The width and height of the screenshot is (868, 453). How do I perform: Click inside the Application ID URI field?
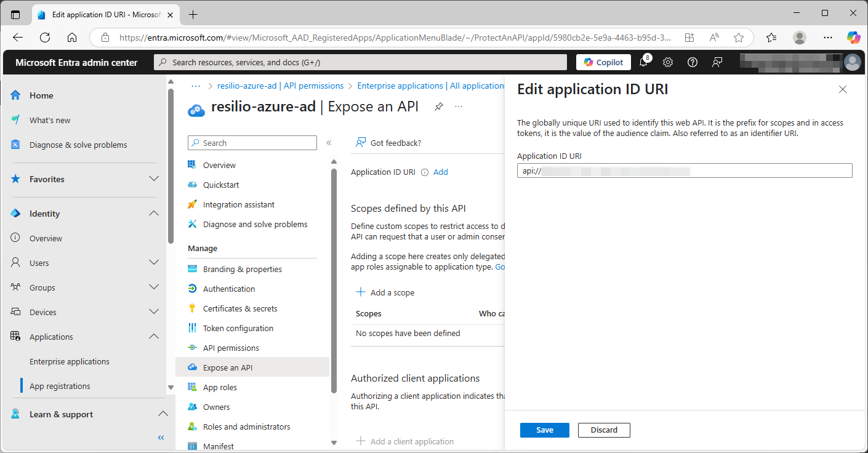coord(683,170)
